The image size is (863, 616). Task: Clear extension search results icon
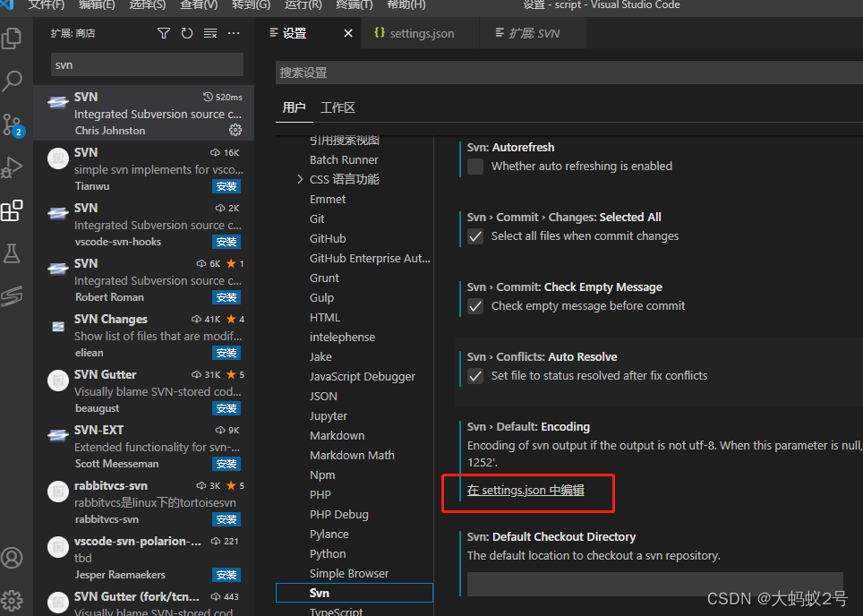tap(210, 34)
